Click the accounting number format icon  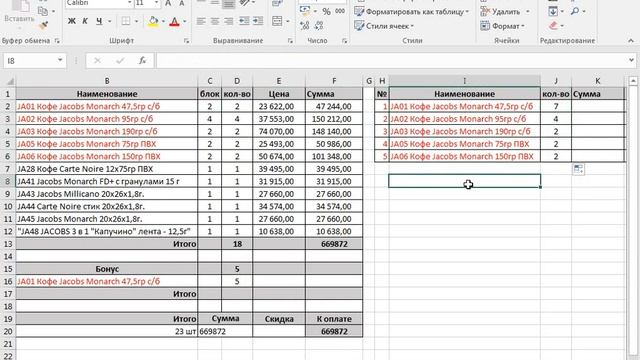point(305,11)
